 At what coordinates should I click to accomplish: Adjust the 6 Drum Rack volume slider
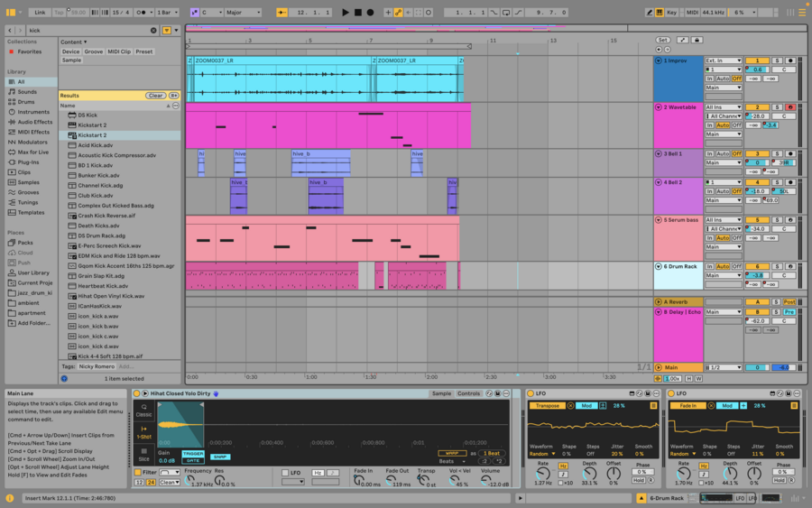tap(757, 275)
